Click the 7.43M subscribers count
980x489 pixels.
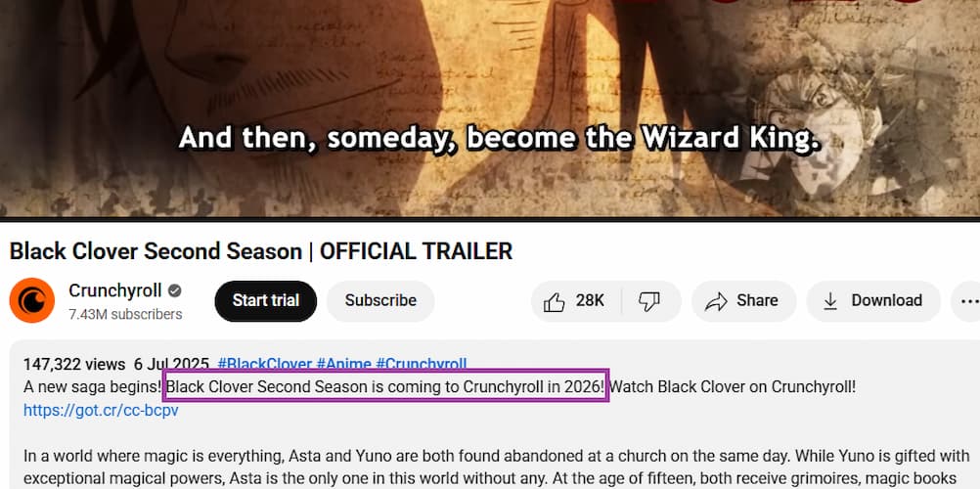[125, 314]
